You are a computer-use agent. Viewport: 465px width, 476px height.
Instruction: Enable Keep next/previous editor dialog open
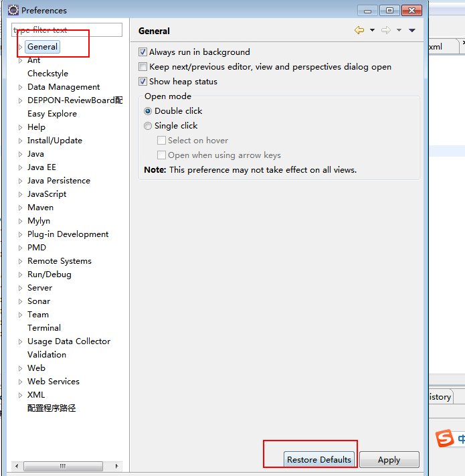click(x=143, y=67)
